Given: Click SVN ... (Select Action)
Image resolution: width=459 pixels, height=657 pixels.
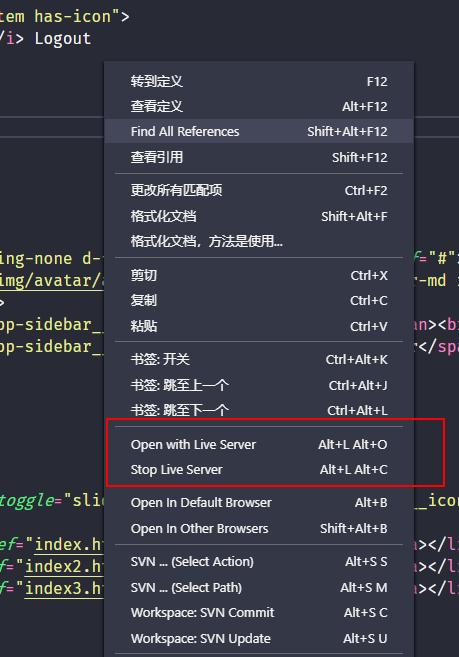Looking at the screenshot, I should (259, 562).
